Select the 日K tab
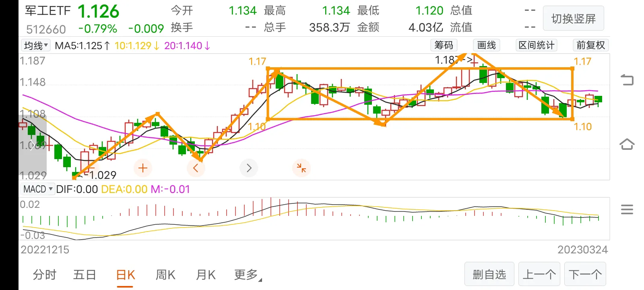Viewport: 644px width, 290px height. pos(125,275)
